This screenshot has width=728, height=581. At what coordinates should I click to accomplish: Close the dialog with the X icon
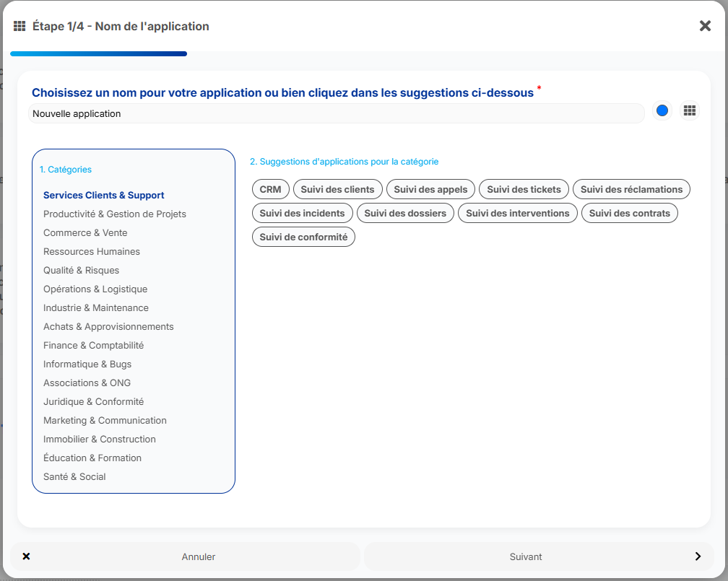tap(705, 26)
